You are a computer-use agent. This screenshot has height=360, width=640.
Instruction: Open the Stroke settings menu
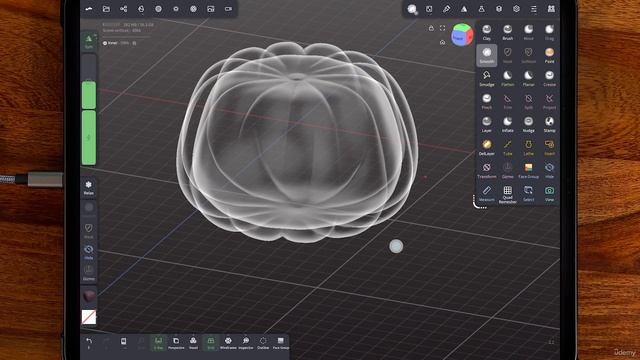click(429, 9)
